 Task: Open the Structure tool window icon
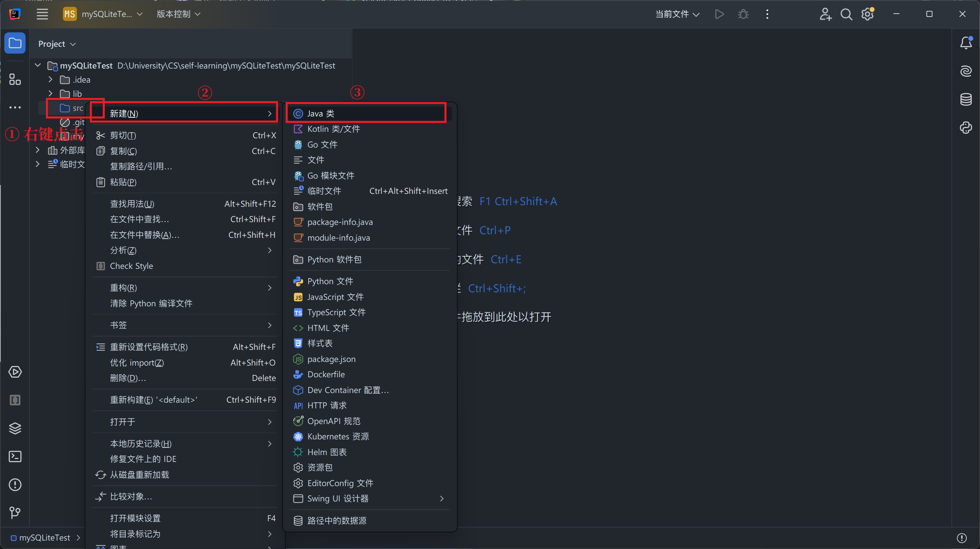click(15, 79)
